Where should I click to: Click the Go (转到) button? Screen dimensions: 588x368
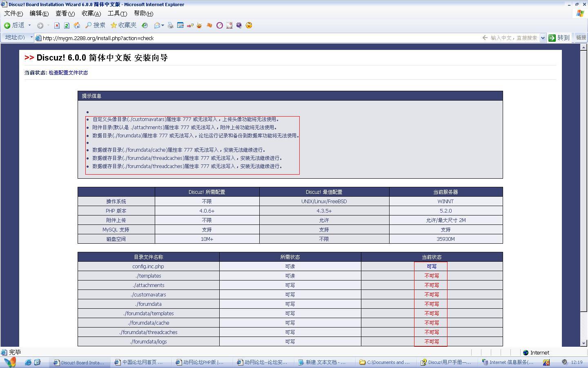tap(559, 38)
